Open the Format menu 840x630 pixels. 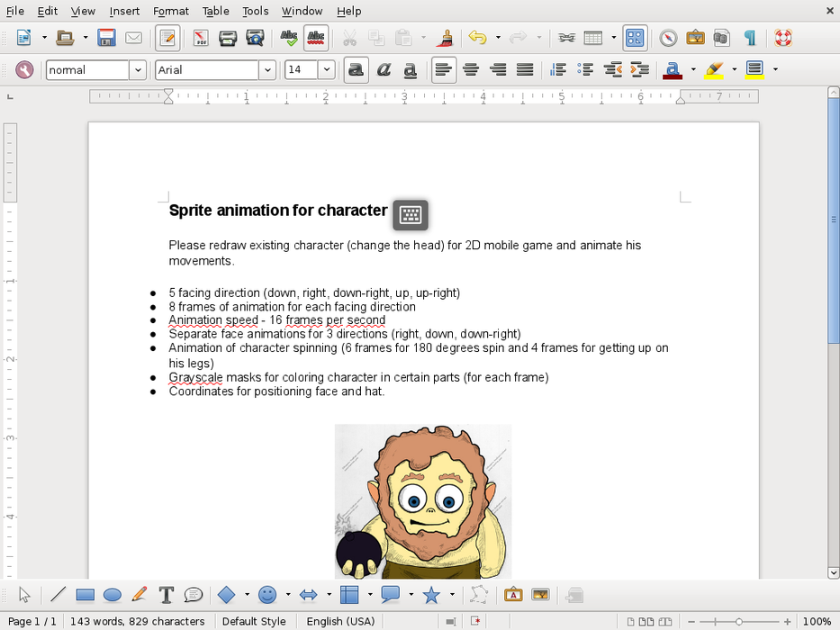click(171, 11)
